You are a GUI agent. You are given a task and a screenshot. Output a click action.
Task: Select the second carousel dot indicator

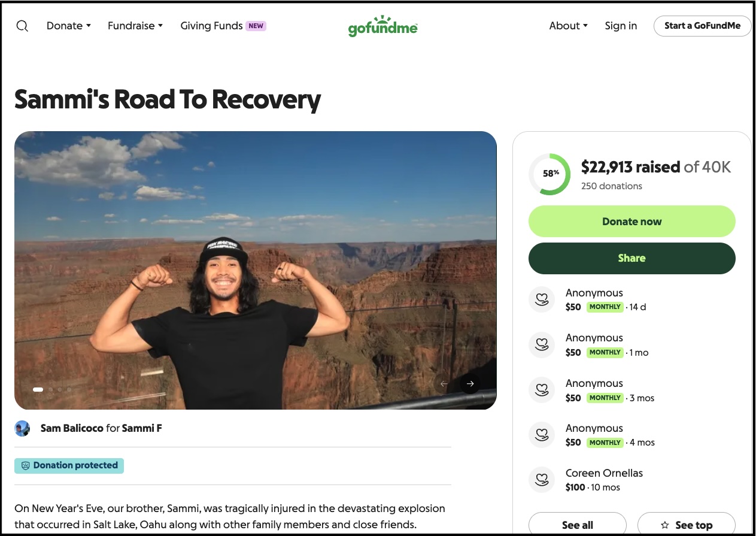(x=51, y=389)
